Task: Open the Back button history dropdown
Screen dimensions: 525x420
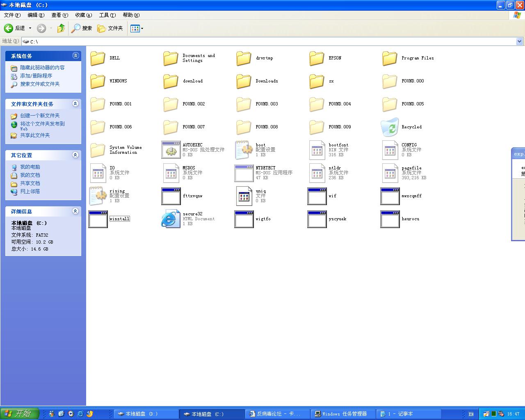Action: point(30,28)
